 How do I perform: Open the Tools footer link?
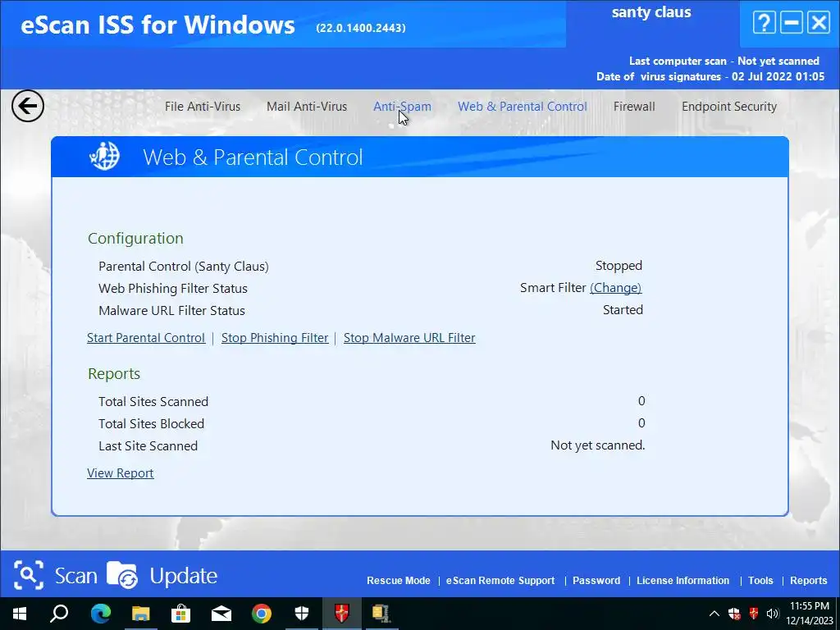coord(760,581)
